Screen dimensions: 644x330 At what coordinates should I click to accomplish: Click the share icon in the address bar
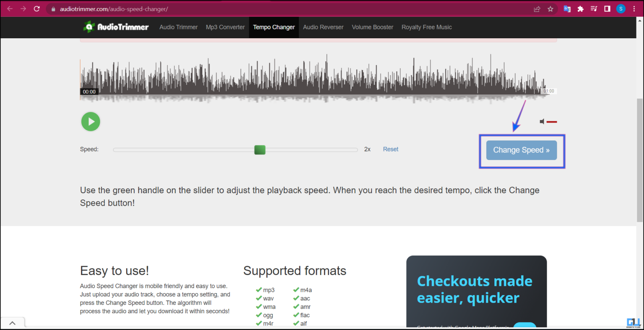point(537,8)
